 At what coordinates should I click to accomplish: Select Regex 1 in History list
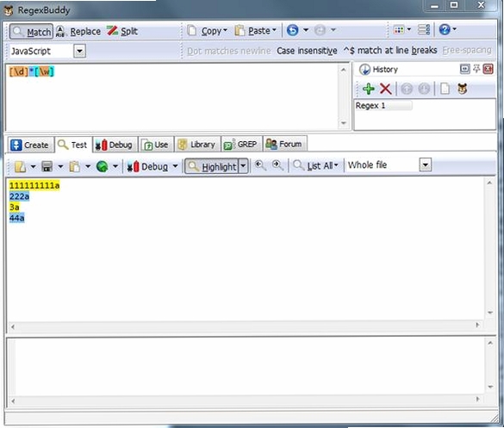(x=383, y=106)
